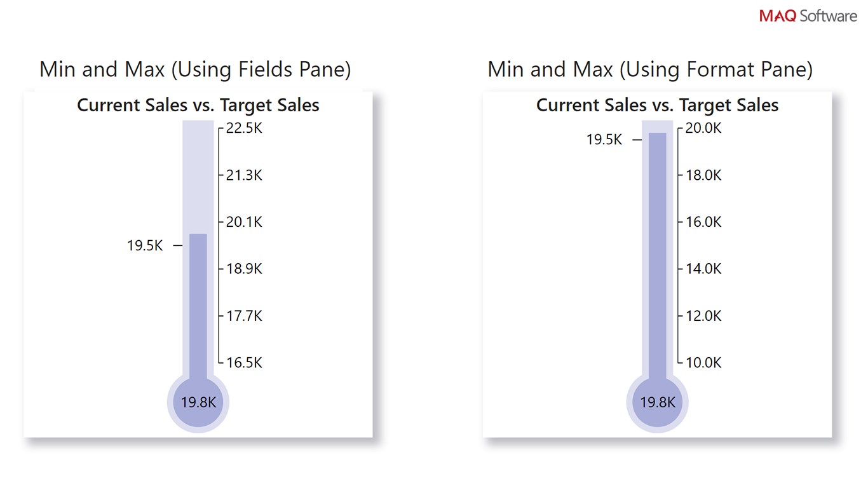Click the right chart title 'Current Sales vs. Target Sales'

657,105
